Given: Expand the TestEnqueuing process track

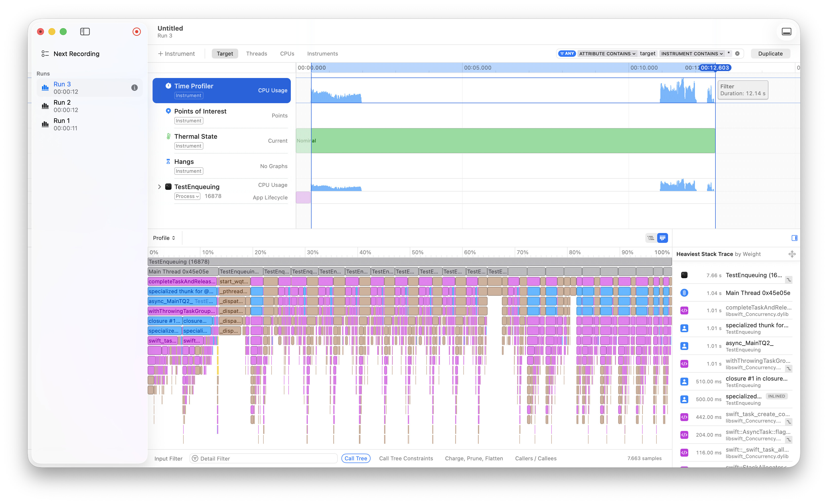Looking at the screenshot, I should point(159,187).
